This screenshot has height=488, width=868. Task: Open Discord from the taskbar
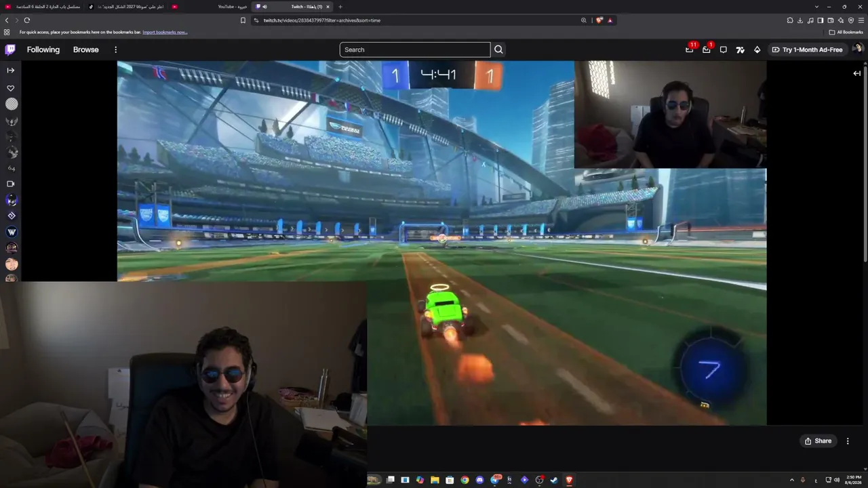pyautogui.click(x=479, y=480)
